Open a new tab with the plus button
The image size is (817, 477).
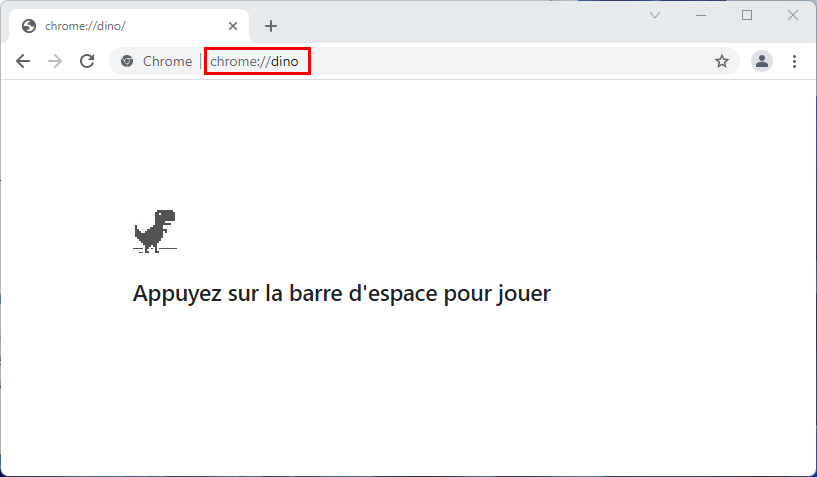coord(270,26)
